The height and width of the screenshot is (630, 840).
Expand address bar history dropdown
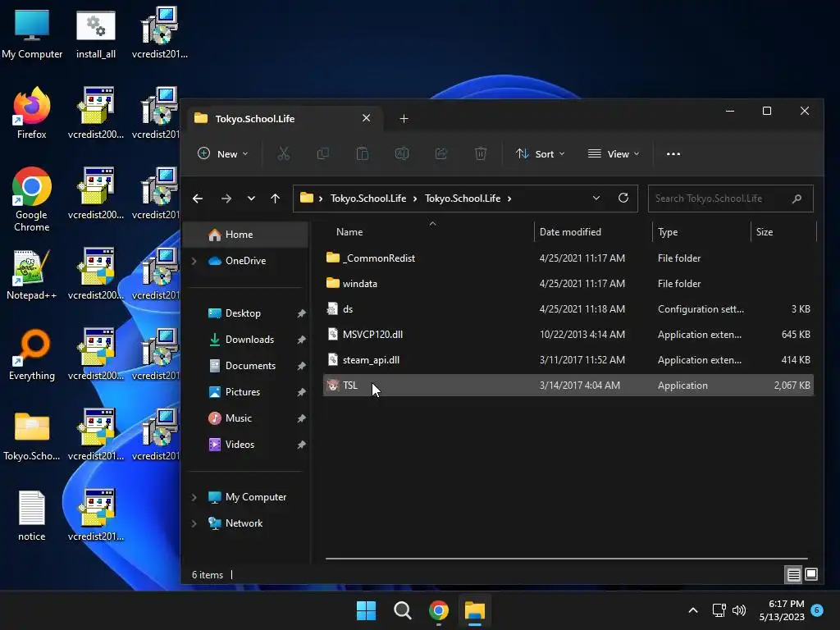(x=596, y=199)
